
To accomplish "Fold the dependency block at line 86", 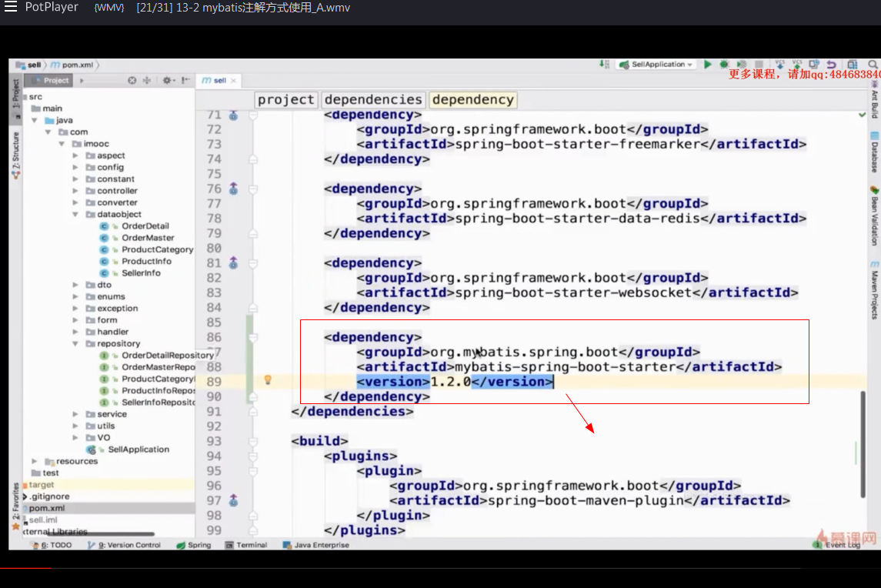I will tap(253, 337).
